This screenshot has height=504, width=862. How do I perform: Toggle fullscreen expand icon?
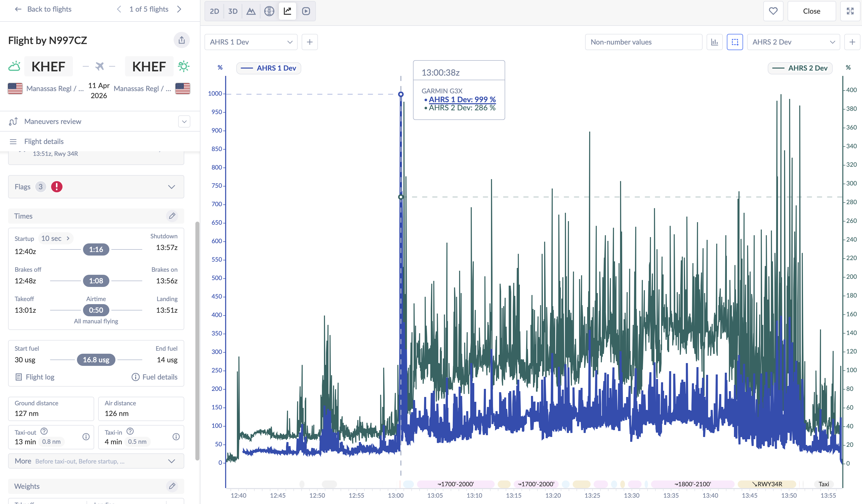point(850,11)
